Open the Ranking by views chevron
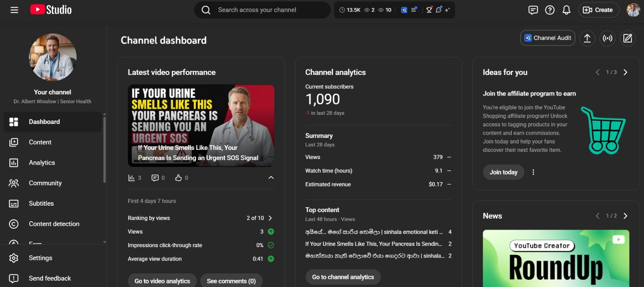The width and height of the screenshot is (644, 287). 270,218
